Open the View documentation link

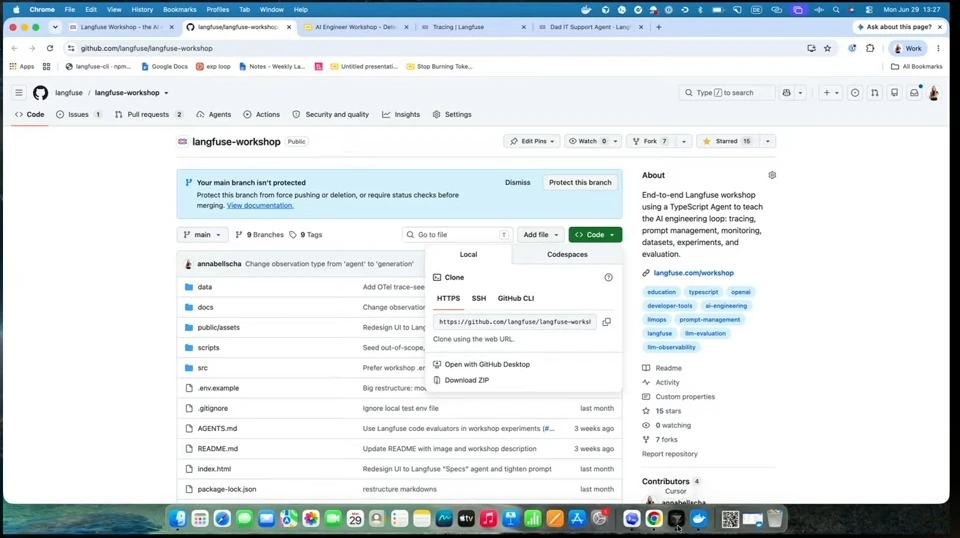260,206
